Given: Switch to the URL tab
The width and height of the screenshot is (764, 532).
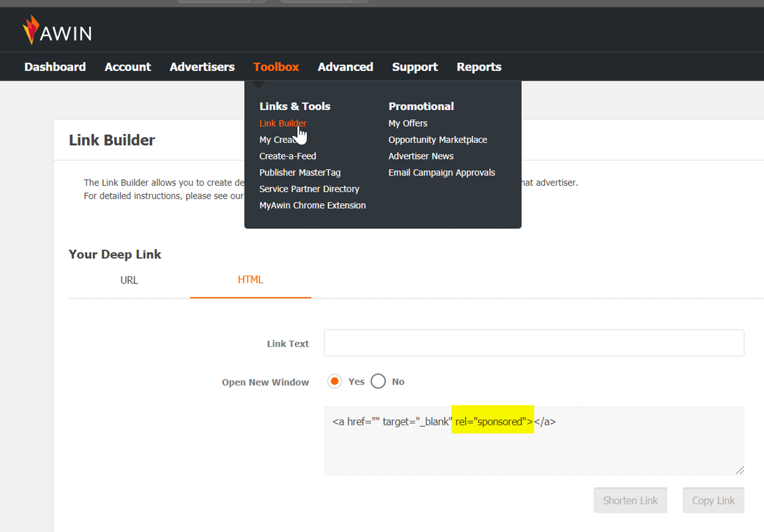Looking at the screenshot, I should tap(129, 280).
